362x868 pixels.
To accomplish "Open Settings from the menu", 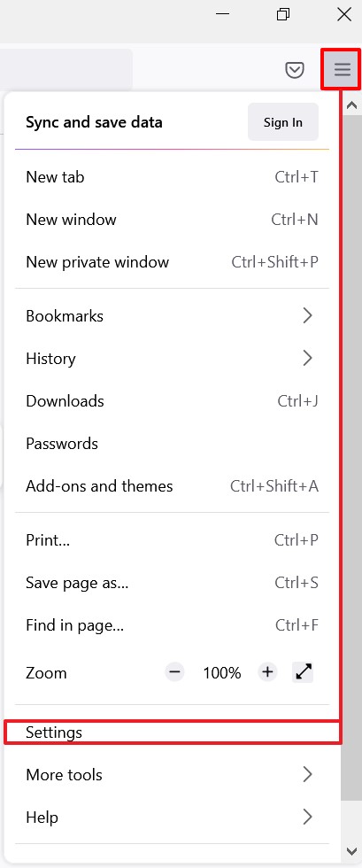I will coord(172,732).
